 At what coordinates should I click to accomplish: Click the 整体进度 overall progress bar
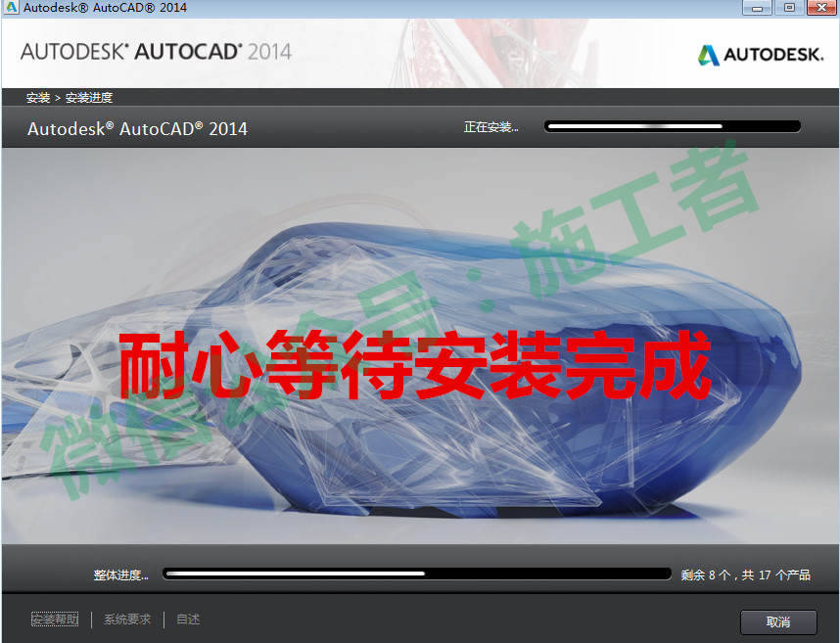(417, 574)
